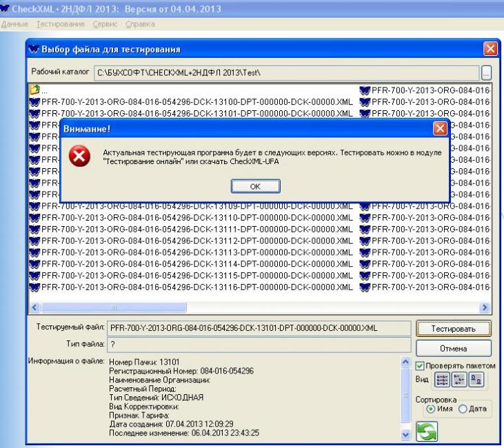Select the Дата sort radio button
The width and height of the screenshot is (504, 448).
tap(463, 409)
